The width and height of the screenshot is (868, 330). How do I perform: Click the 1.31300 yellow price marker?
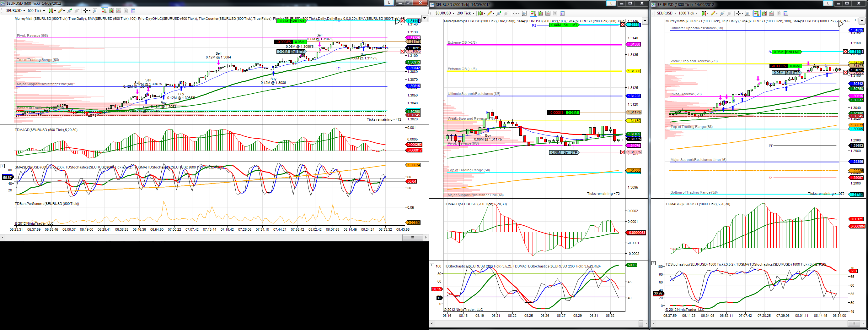(x=633, y=71)
